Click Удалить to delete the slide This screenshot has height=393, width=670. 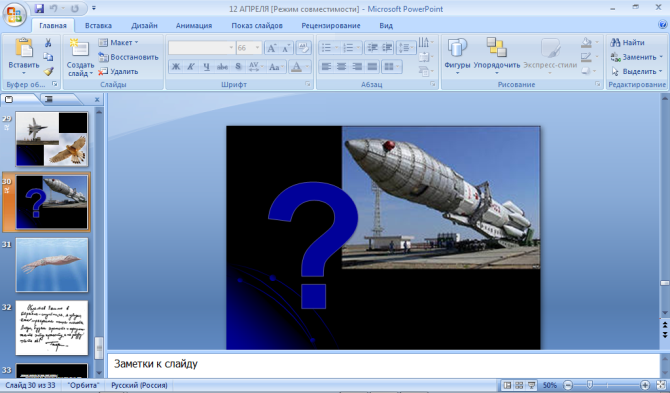[x=118, y=71]
